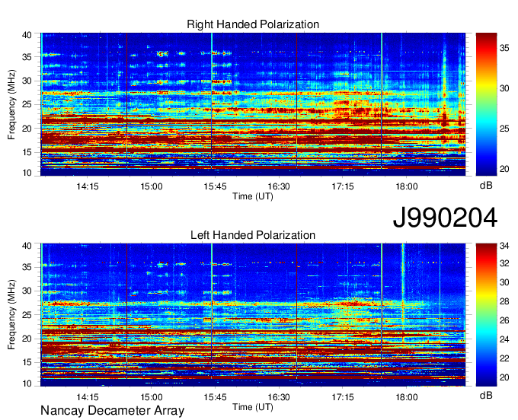Click the 25 MHz tick on the top plot
Viewport: 518px width, 420px height.
[27, 104]
